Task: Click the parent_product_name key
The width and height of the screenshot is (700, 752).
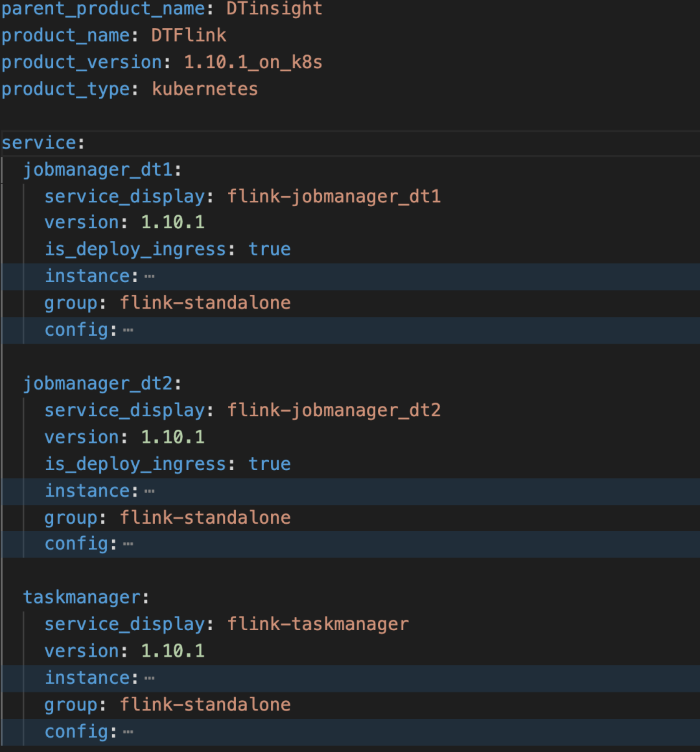Action: click(104, 9)
